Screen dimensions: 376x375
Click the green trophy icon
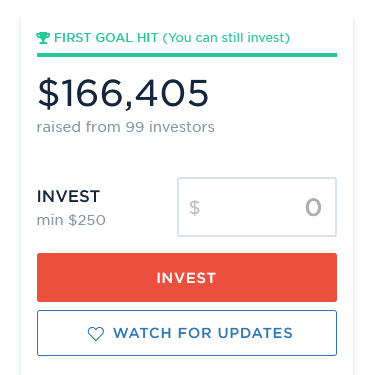[43, 38]
